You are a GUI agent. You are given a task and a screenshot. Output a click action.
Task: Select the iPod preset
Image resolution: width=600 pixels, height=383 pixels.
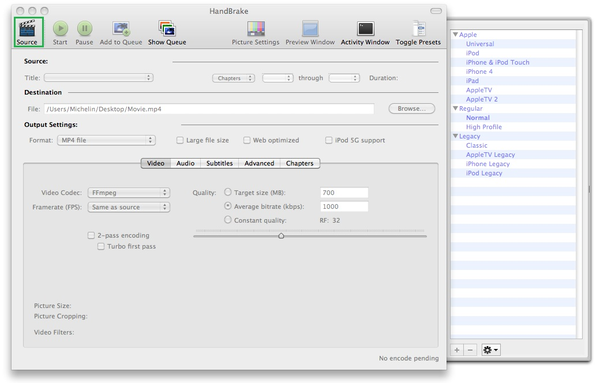coord(473,53)
